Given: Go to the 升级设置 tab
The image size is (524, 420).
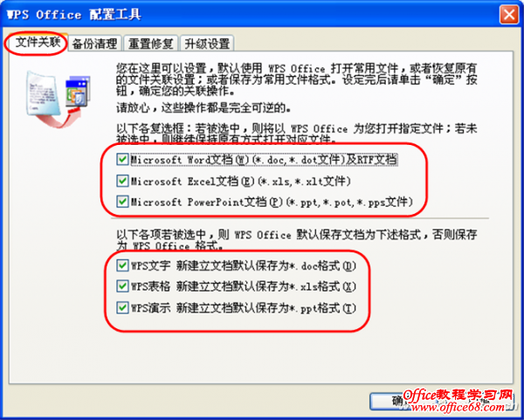Looking at the screenshot, I should [207, 44].
